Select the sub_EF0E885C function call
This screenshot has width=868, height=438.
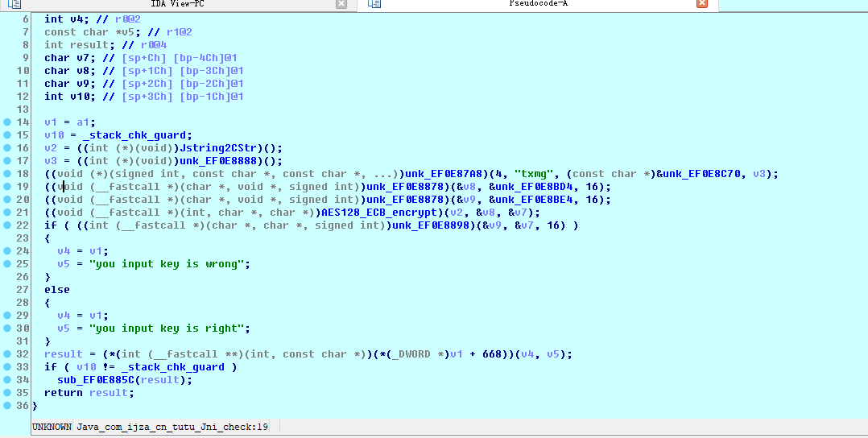(x=97, y=380)
